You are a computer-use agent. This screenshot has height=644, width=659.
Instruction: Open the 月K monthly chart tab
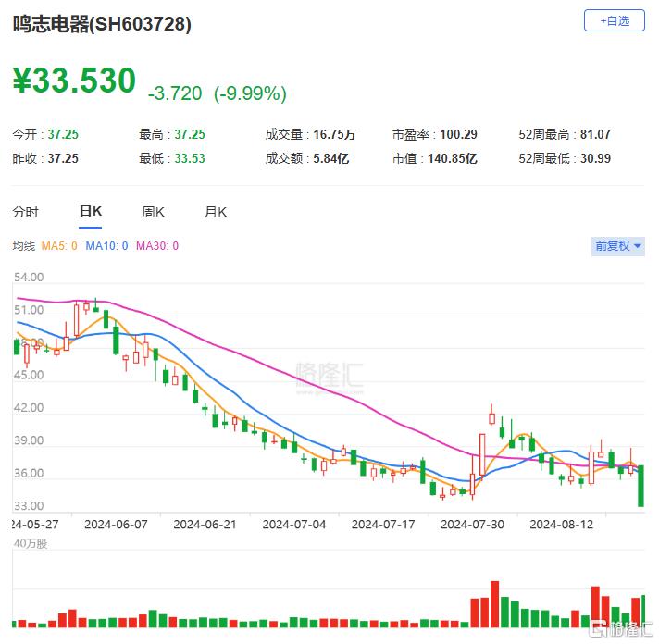pyautogui.click(x=216, y=212)
